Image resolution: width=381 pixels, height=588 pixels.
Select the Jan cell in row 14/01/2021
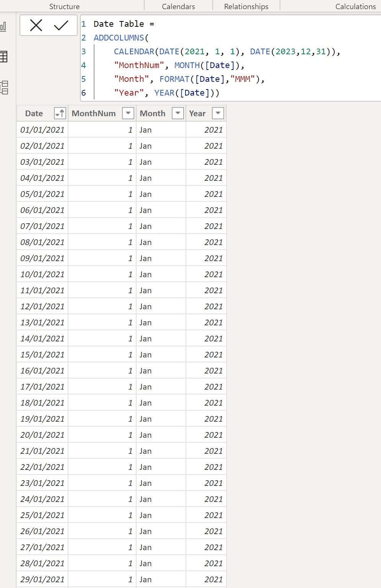161,338
